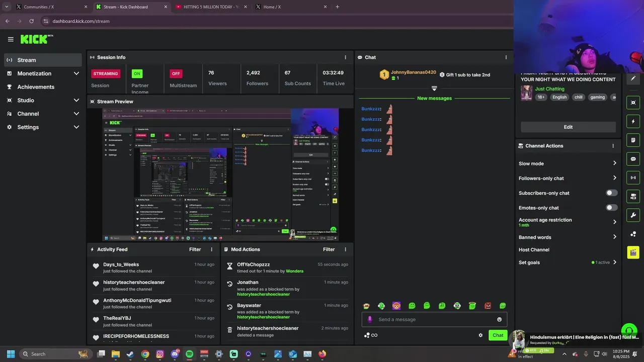Click the browser address bar URL
The width and height of the screenshot is (644, 362).
(x=81, y=21)
